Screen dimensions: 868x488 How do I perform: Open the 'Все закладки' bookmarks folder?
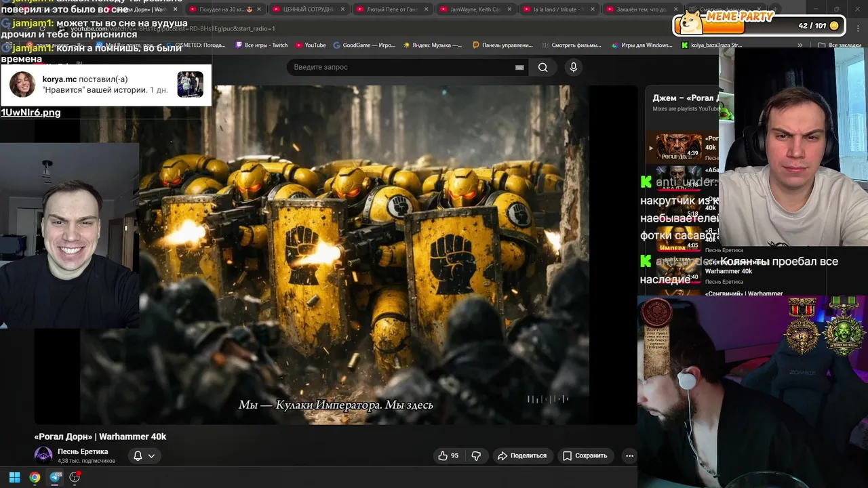[x=841, y=45]
